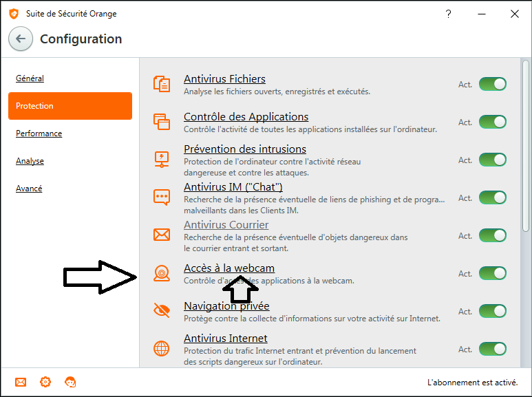Viewport: 532px width, 397px height.
Task: Click the Antivirus IM chat icon
Action: pyautogui.click(x=161, y=197)
